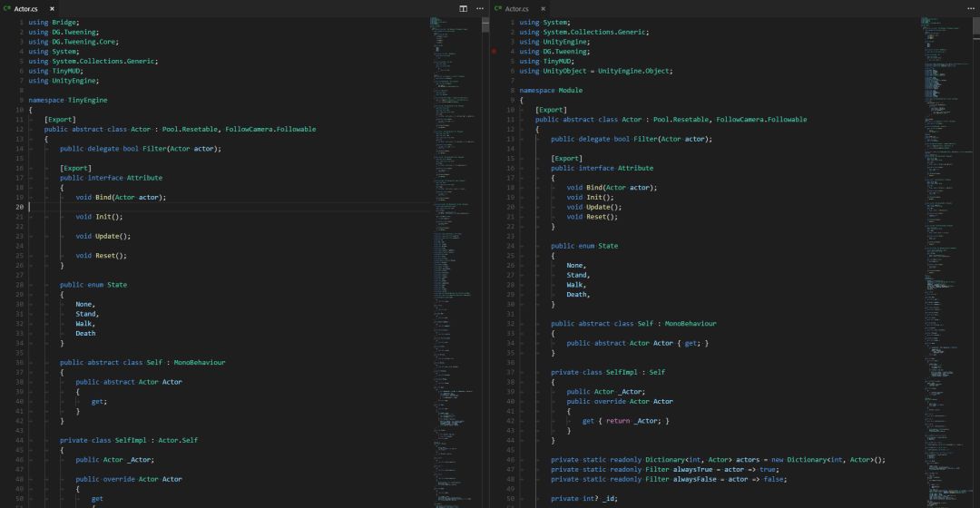Select the left pane Actor.cs tab

coord(27,8)
